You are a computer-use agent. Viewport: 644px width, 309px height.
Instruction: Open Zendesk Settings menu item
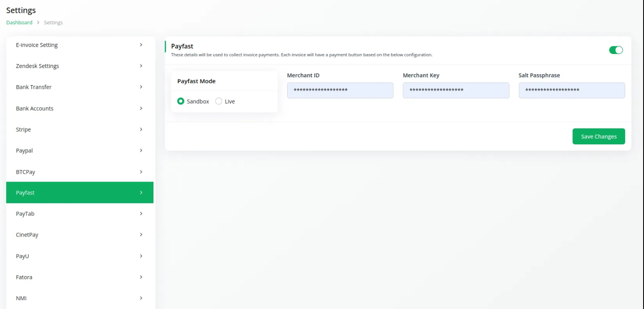80,66
